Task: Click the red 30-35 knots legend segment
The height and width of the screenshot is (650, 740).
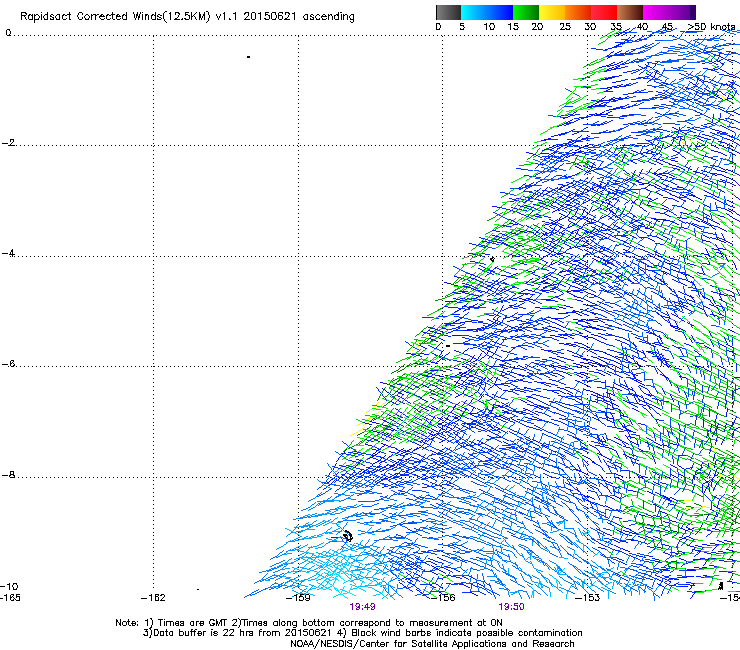Action: (604, 12)
